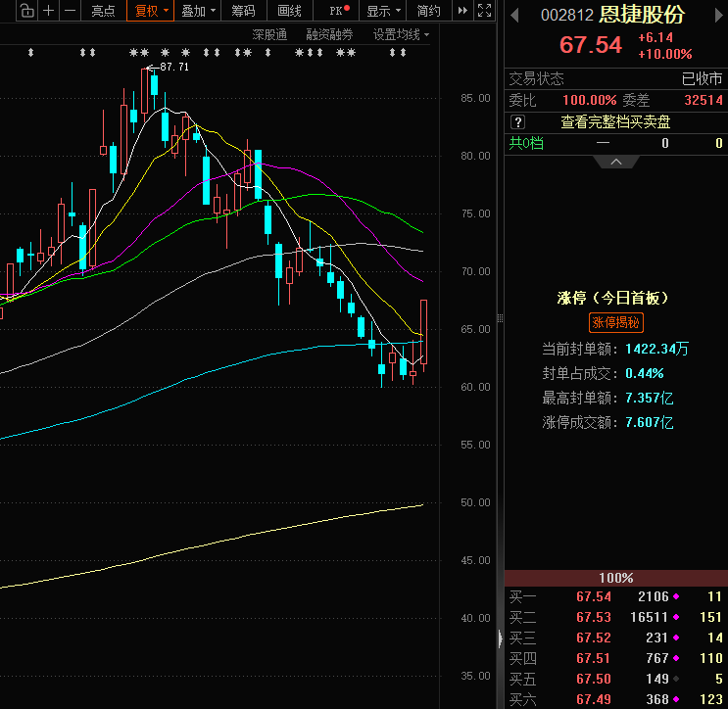Select 买六 price 67.49
This screenshot has height=709, width=728.
click(594, 699)
